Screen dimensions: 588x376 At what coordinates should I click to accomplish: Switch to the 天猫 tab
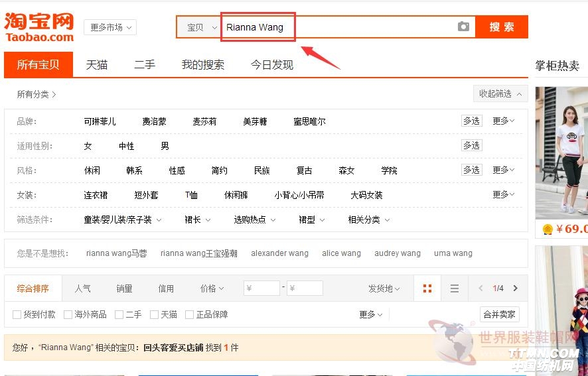click(x=97, y=65)
